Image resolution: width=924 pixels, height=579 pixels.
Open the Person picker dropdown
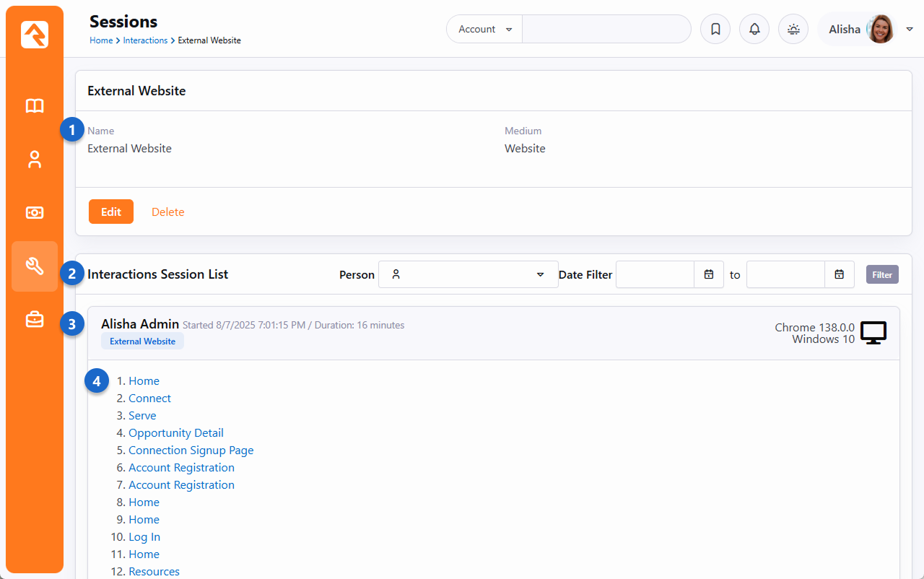point(468,274)
